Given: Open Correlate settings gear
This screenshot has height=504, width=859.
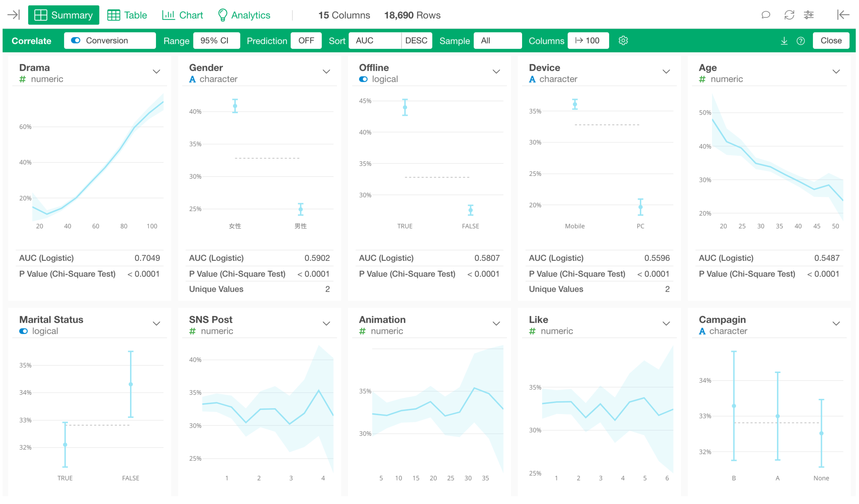Looking at the screenshot, I should (623, 41).
